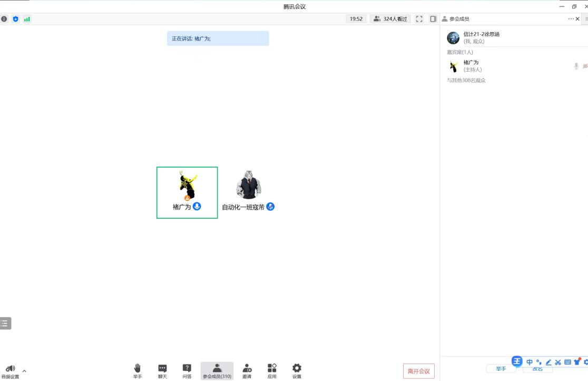Screen dimensions: 588x381
Task: Click 举手 button in the members panel
Action: [x=501, y=369]
